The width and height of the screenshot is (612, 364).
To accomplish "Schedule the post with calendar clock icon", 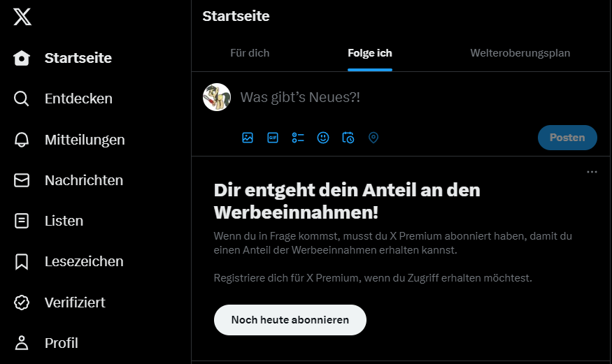I will tap(348, 138).
